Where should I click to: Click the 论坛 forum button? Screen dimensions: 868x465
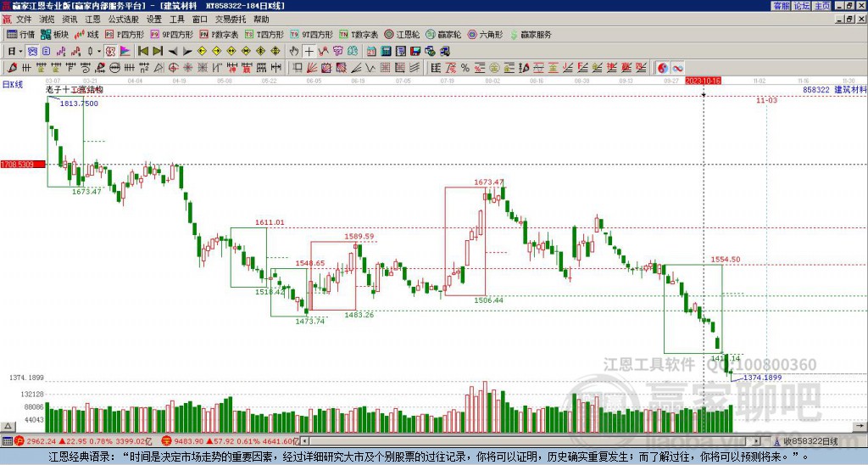click(x=802, y=6)
